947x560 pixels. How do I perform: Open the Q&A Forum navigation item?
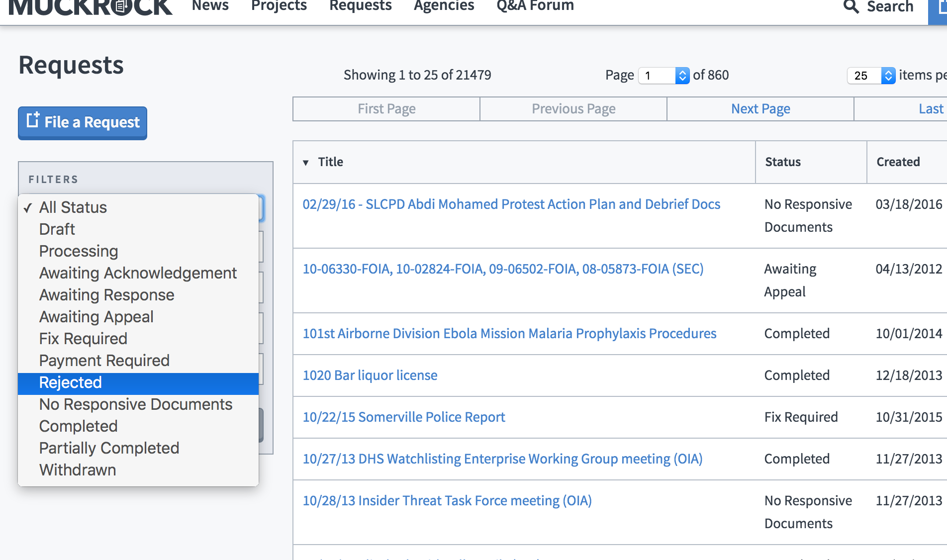(535, 6)
